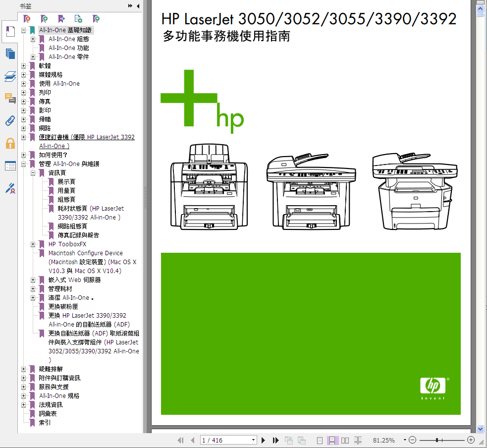487x448 pixels.
Task: Zoom out with the minus button
Action: (413, 440)
